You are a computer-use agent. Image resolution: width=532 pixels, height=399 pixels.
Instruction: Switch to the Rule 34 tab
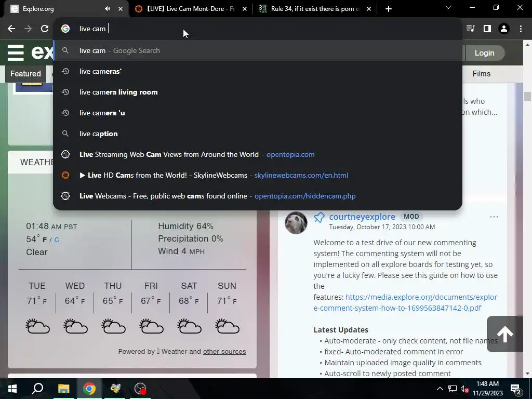[314, 9]
